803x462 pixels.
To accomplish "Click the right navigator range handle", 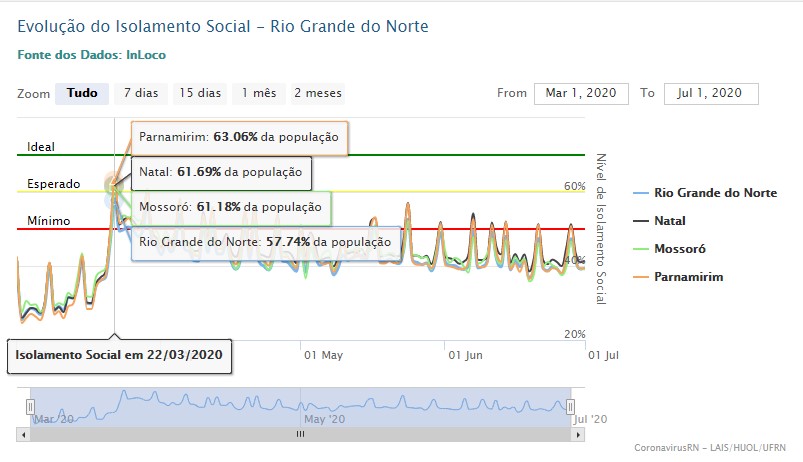I will point(571,406).
